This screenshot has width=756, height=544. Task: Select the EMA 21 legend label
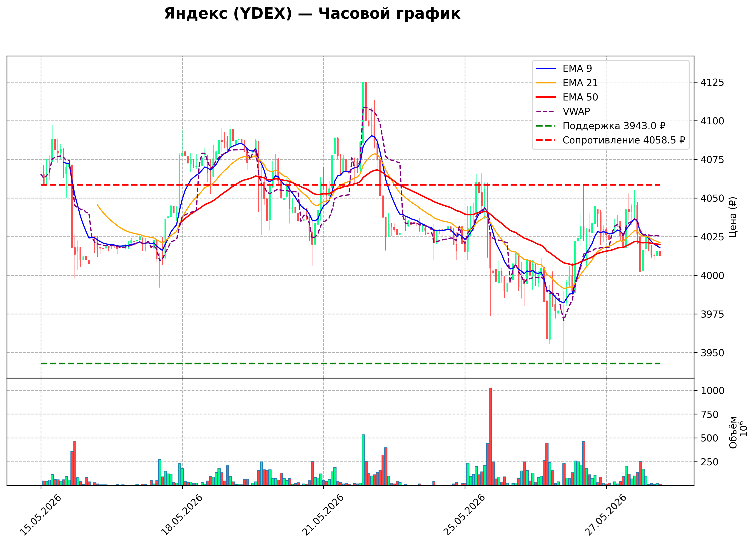(x=580, y=83)
